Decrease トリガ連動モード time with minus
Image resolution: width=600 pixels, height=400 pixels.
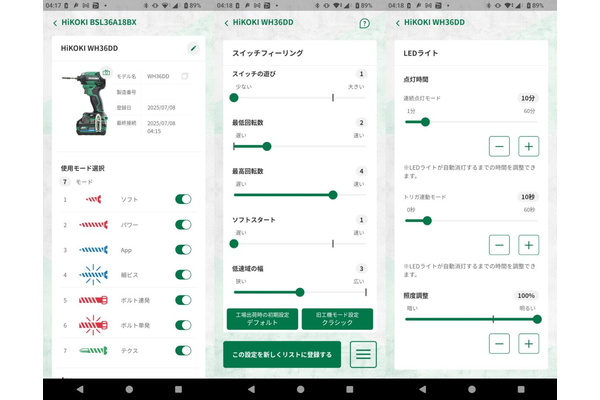pyautogui.click(x=499, y=245)
